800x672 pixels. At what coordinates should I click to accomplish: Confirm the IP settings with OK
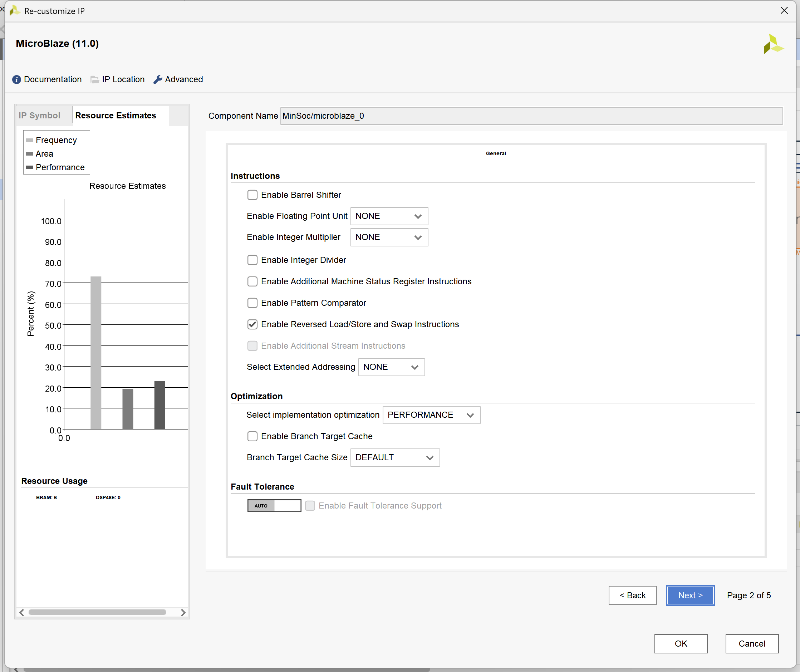(681, 644)
